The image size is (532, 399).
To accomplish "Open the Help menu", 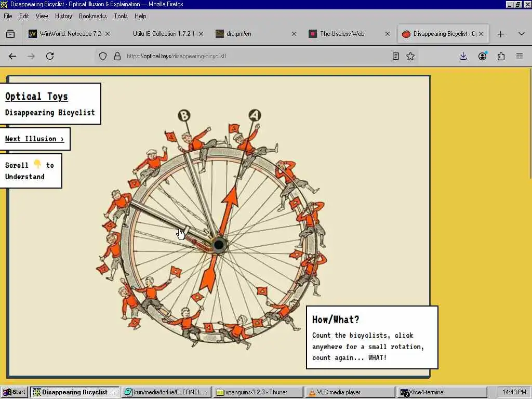I will pos(140,16).
